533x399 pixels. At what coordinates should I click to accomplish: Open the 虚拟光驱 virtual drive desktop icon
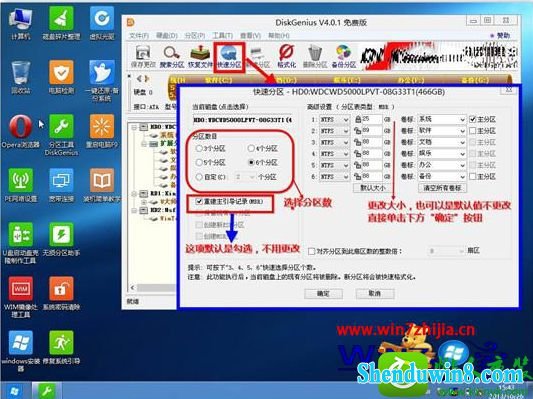102,23
